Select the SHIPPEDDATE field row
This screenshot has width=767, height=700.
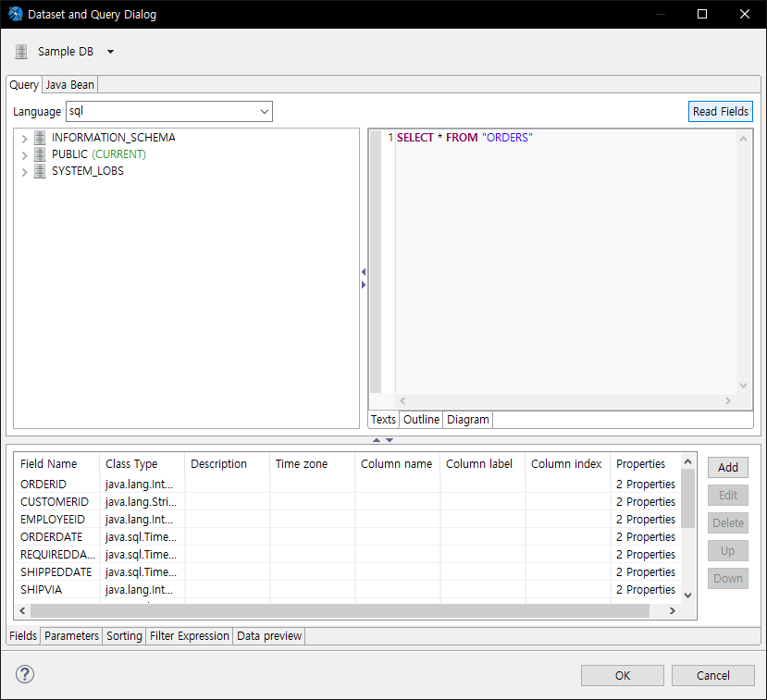348,572
